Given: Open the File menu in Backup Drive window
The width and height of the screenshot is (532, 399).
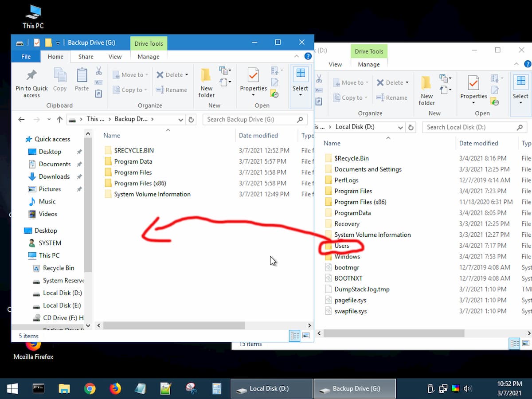Looking at the screenshot, I should [26, 56].
